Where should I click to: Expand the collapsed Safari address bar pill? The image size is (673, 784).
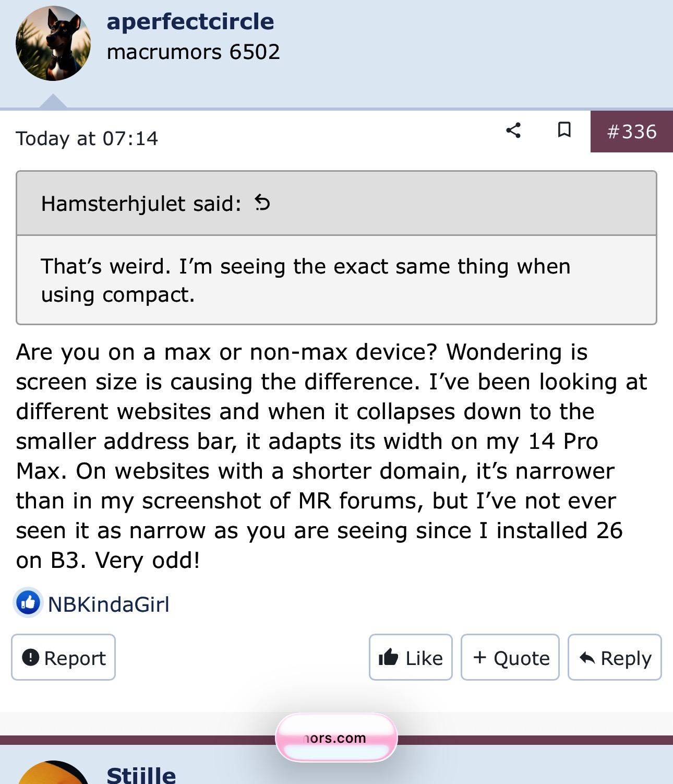tap(336, 738)
